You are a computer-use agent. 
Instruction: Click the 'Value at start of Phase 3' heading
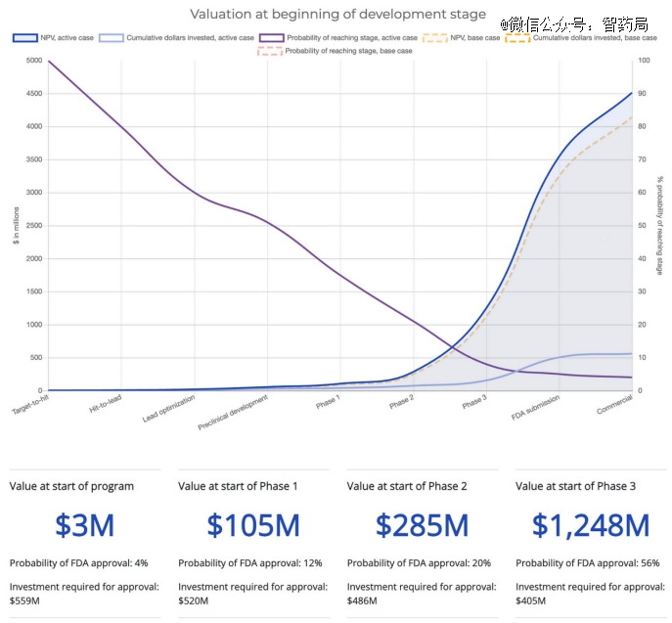[575, 486]
